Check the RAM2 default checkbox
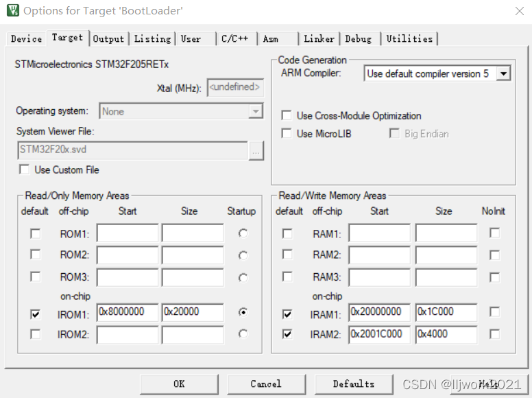The width and height of the screenshot is (532, 398). tap(287, 255)
